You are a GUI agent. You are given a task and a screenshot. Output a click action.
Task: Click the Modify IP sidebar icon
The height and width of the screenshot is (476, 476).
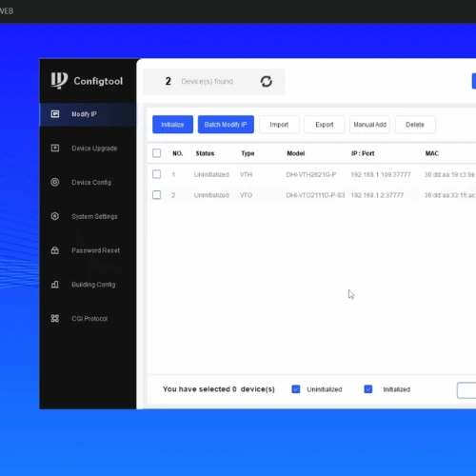[x=55, y=114]
